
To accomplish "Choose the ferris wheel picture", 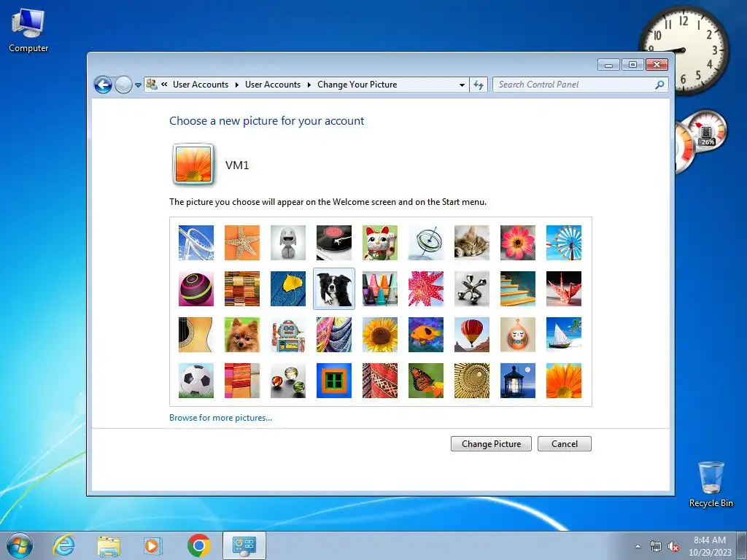I will [x=564, y=243].
